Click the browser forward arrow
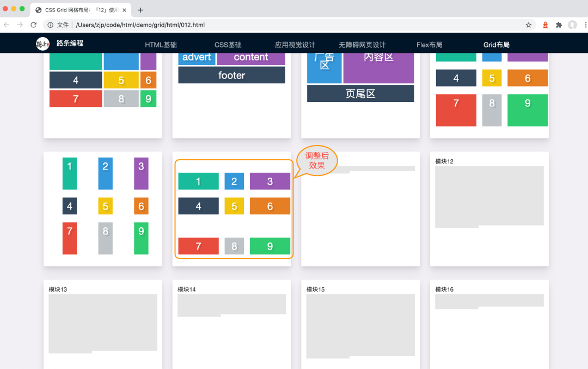This screenshot has height=369, width=588. pyautogui.click(x=20, y=25)
